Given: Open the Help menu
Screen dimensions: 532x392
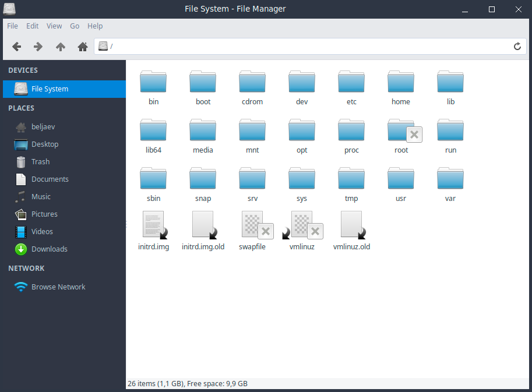Looking at the screenshot, I should pyautogui.click(x=95, y=26).
